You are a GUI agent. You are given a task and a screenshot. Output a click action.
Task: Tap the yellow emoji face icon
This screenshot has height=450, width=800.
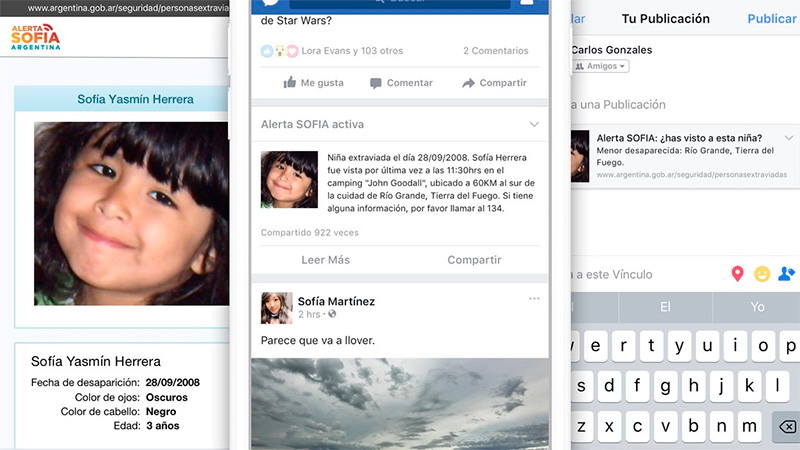[x=762, y=274]
